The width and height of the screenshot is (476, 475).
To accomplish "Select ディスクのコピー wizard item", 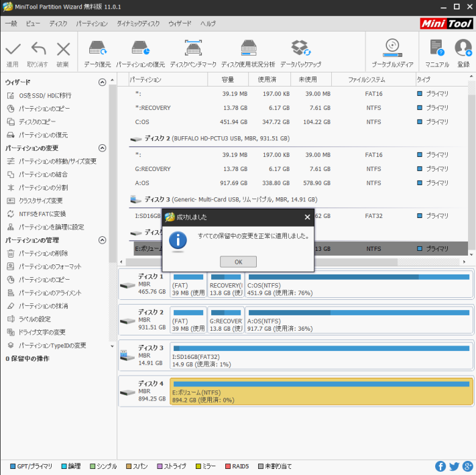I will (x=32, y=122).
